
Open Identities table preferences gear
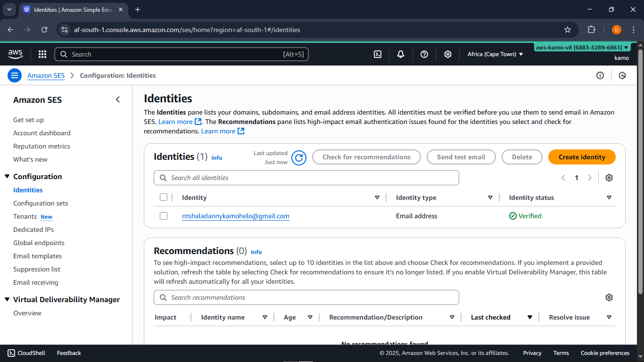point(609,178)
